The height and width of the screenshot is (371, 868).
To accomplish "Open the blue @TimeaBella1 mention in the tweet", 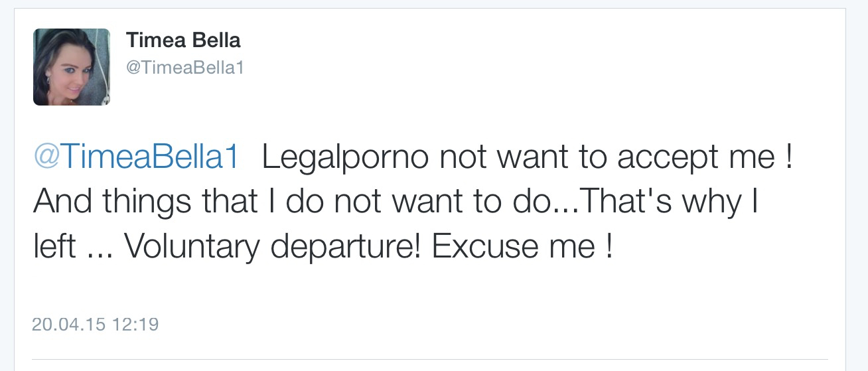I will pyautogui.click(x=136, y=159).
